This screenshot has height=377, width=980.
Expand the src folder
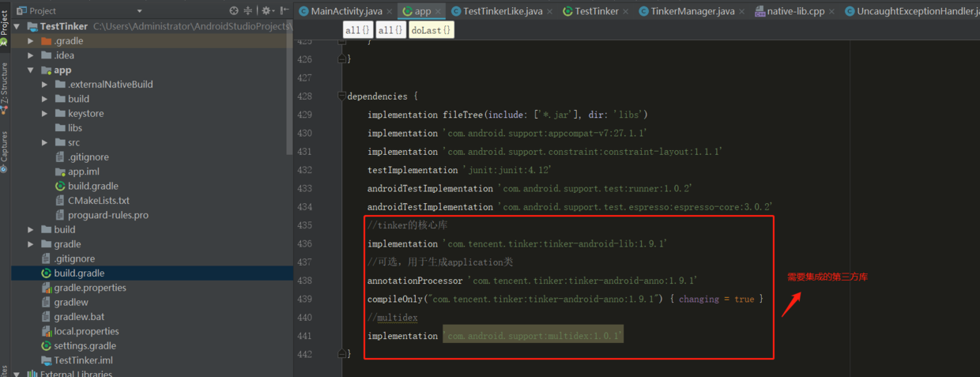45,142
